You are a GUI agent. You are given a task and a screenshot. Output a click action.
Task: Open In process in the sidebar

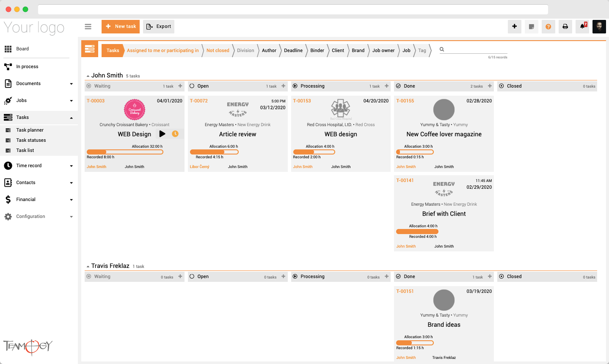[x=27, y=66]
